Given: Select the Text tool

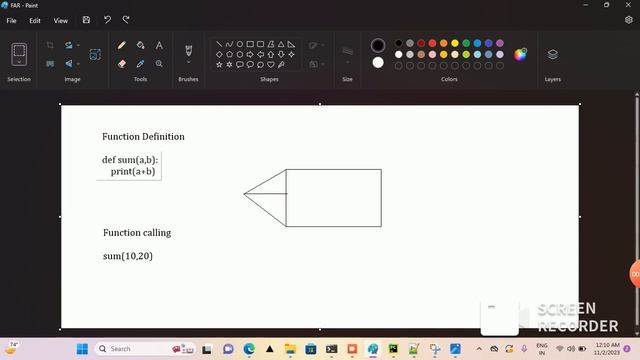Looking at the screenshot, I should pyautogui.click(x=159, y=45).
